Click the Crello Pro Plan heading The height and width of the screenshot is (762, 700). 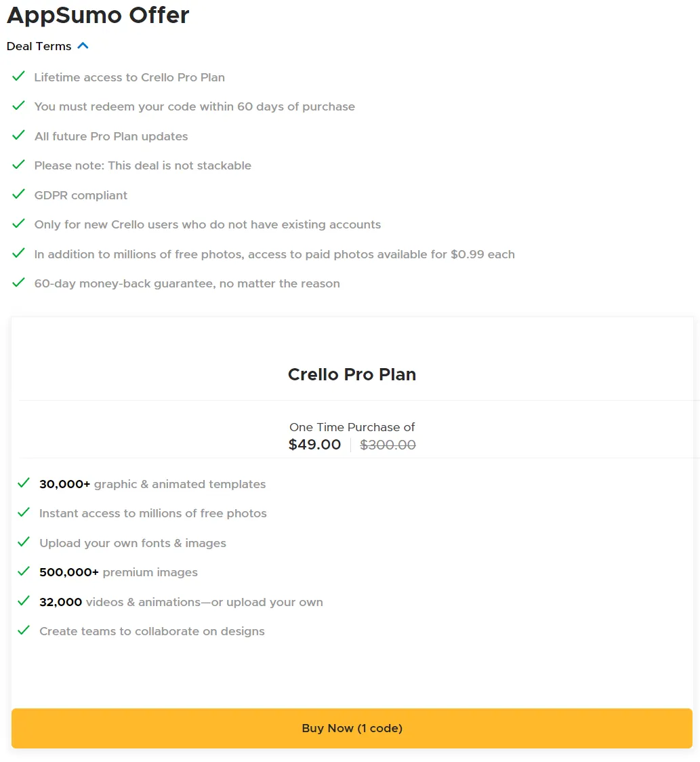(x=352, y=374)
